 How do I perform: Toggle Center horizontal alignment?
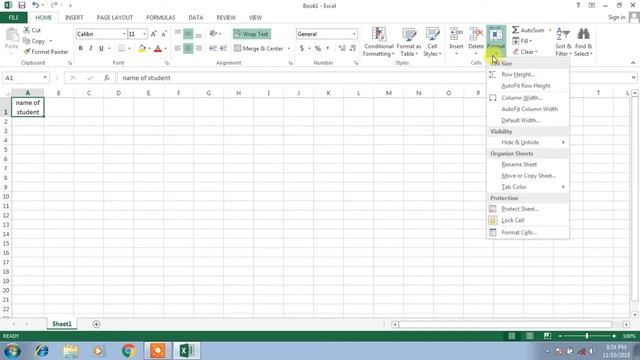click(x=188, y=48)
